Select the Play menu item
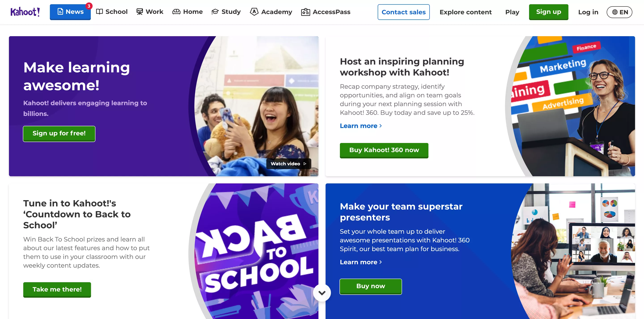This screenshot has height=319, width=644. click(x=512, y=12)
